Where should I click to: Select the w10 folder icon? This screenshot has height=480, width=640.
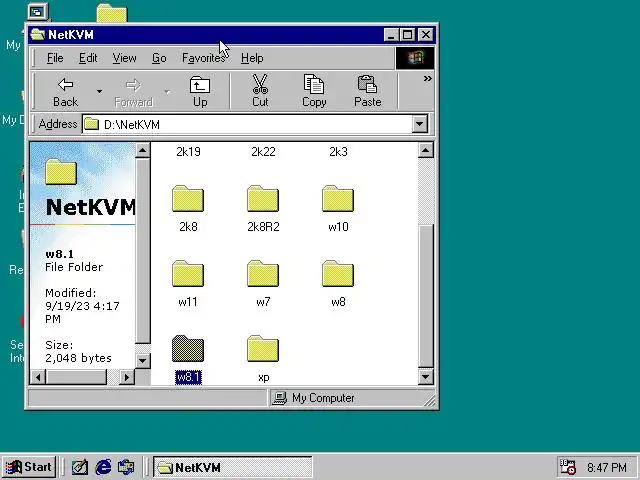(338, 199)
